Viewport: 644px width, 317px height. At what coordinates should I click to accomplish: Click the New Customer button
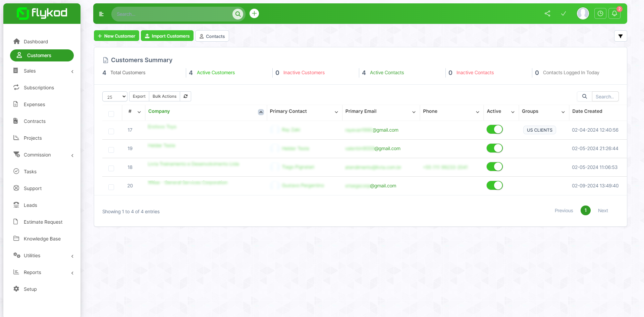click(x=116, y=36)
